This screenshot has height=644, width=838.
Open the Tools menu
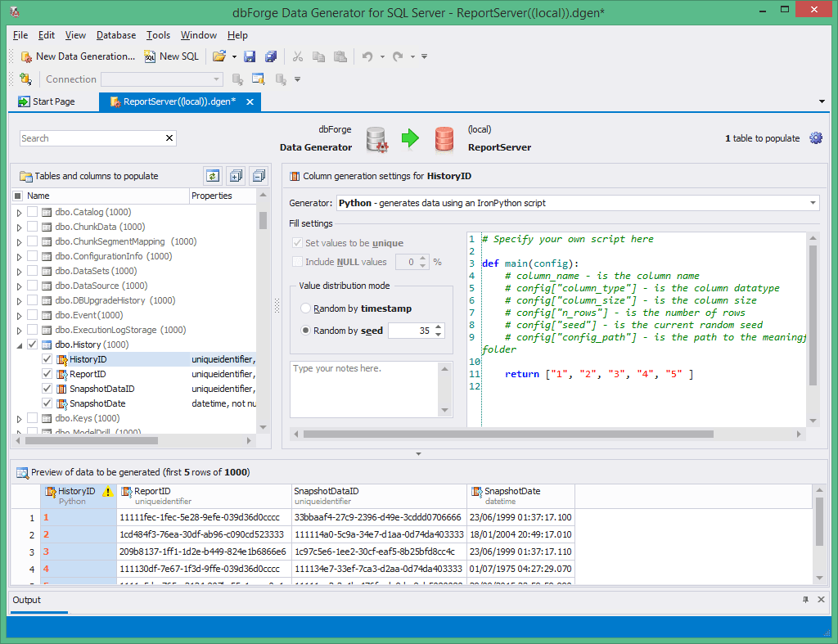158,35
